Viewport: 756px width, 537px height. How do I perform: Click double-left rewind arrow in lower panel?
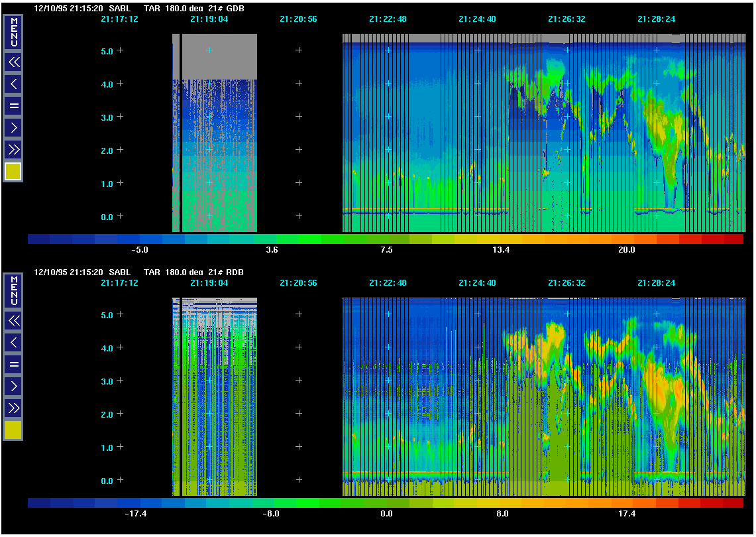pos(13,321)
